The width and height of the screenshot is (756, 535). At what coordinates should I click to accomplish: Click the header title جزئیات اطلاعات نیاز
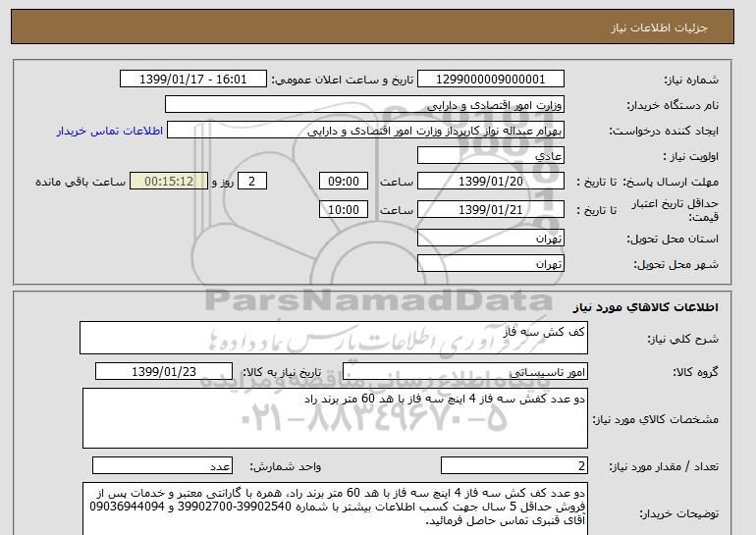659,27
